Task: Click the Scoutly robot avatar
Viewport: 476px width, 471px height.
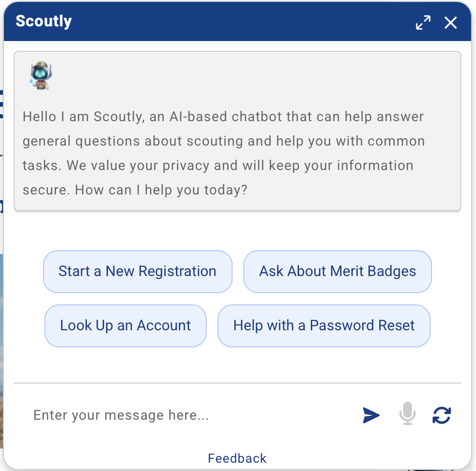Action: (41, 76)
